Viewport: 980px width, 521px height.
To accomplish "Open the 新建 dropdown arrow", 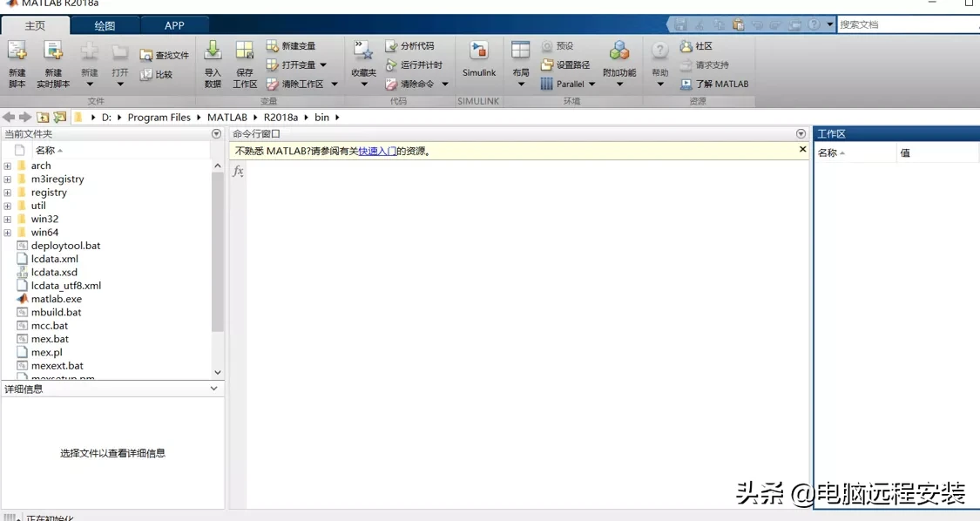I will (90, 85).
